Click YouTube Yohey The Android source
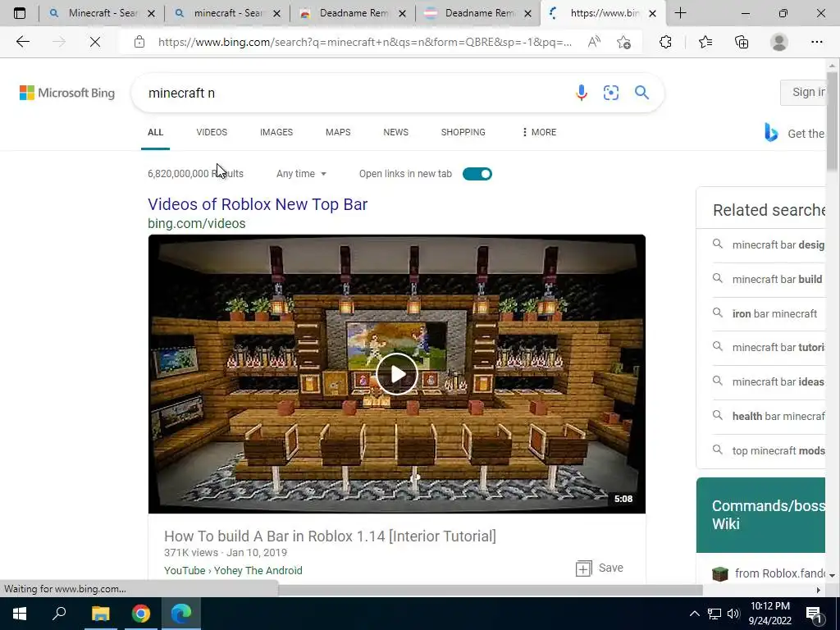 click(233, 571)
